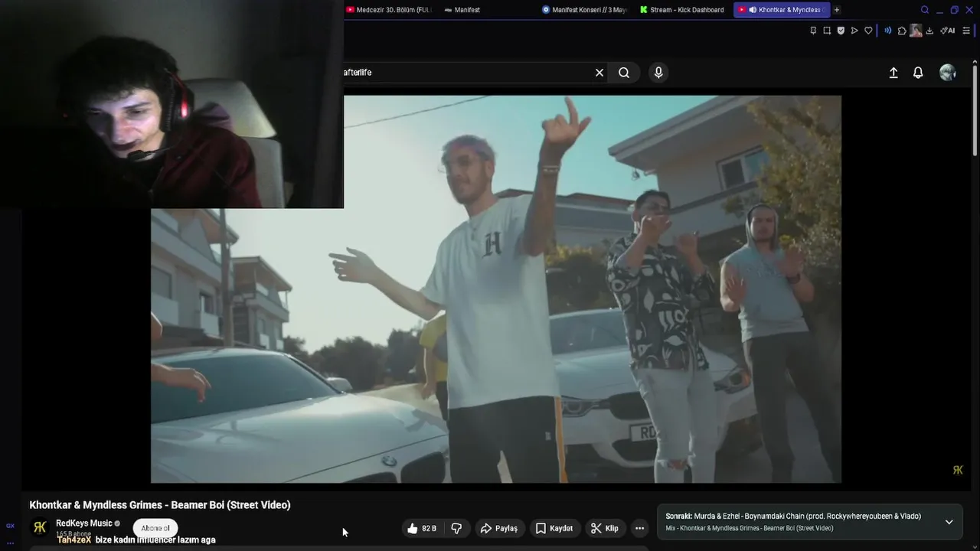Viewport: 980px width, 551px height.
Task: Click the video title Beamer Boi (Street Video)
Action: coord(160,505)
